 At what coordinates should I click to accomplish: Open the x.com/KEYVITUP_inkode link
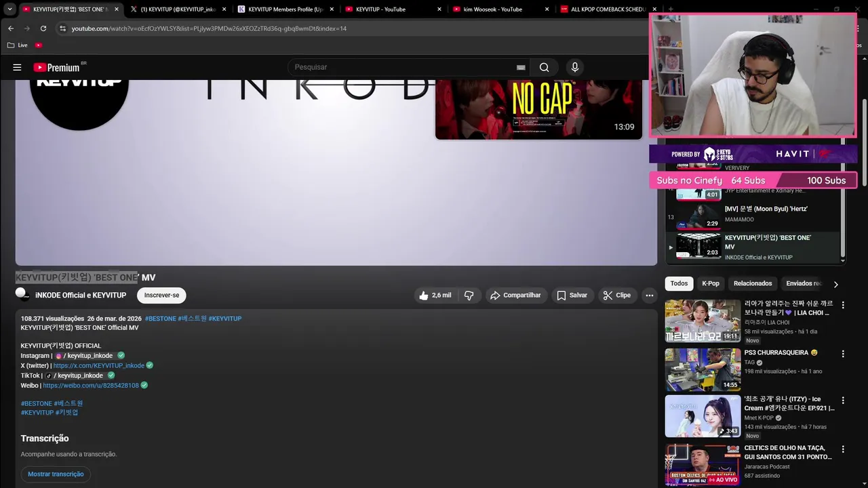tap(99, 365)
